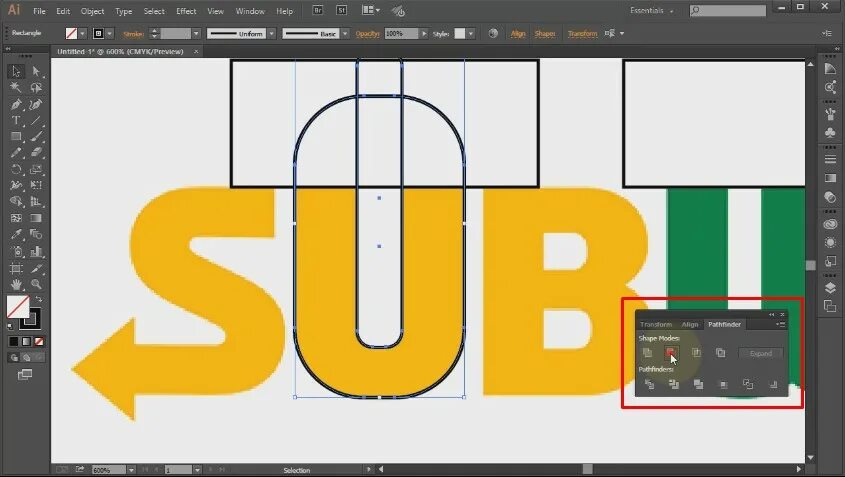Enable Draw Behind mode
The width and height of the screenshot is (845, 477).
(x=26, y=357)
